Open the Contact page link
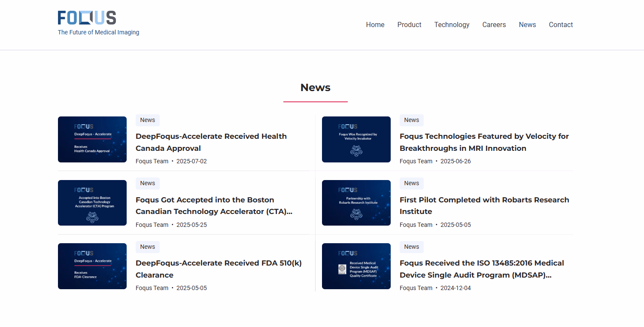 point(561,25)
